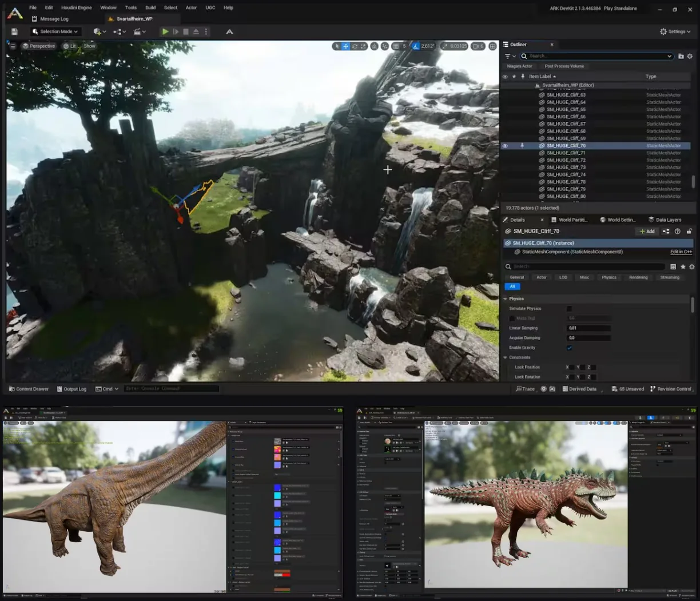Screen dimensions: 700x601
Task: Open the UGC menu
Action: click(x=210, y=7)
